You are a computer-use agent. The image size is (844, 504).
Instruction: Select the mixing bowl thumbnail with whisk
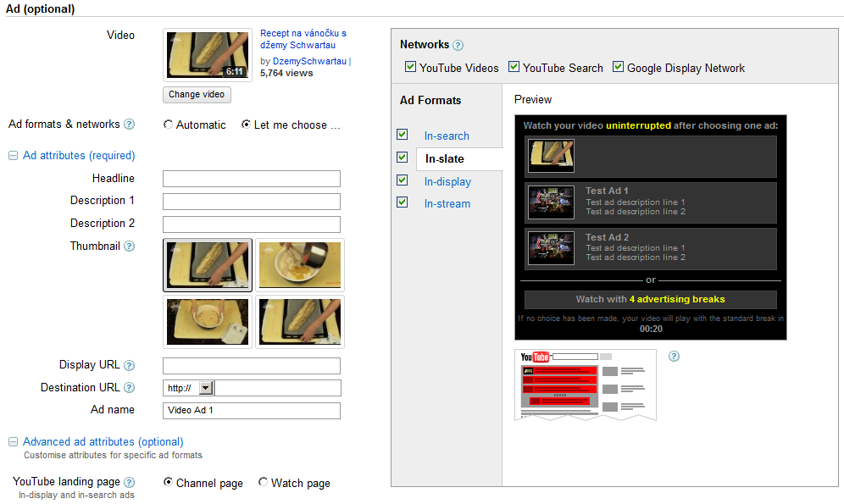[x=300, y=265]
